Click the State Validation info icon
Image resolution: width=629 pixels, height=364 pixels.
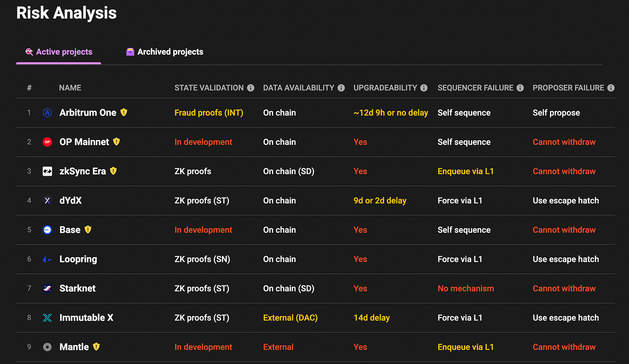pos(251,88)
